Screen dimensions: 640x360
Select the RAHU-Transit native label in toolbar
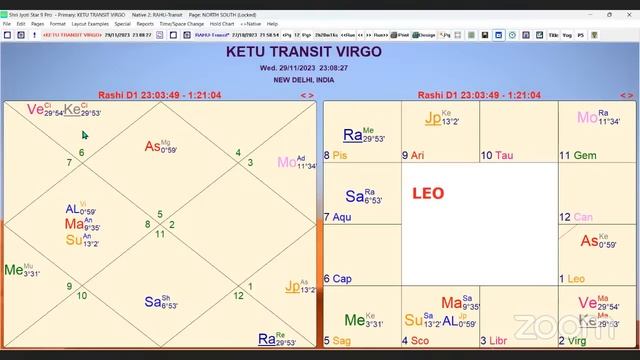(212, 35)
